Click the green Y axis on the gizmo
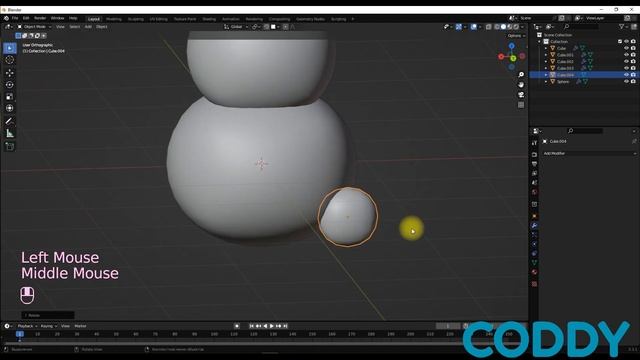This screenshot has height=360, width=640. click(x=513, y=58)
